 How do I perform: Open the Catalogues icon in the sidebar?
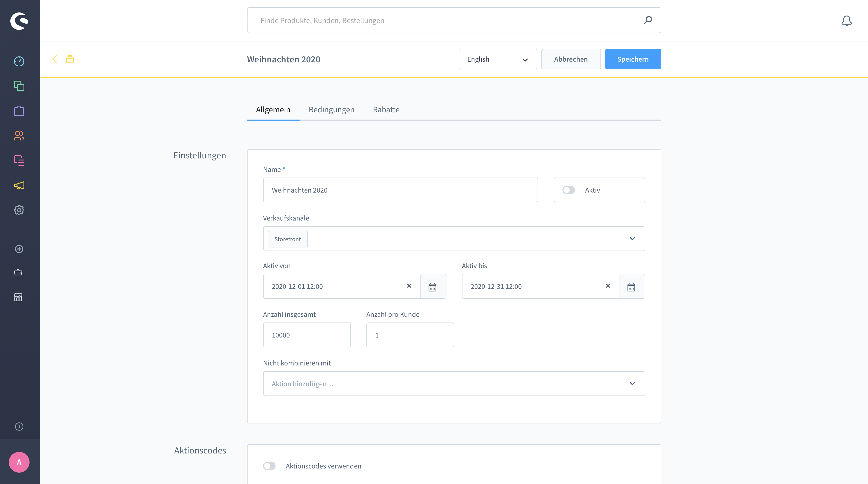[x=19, y=86]
